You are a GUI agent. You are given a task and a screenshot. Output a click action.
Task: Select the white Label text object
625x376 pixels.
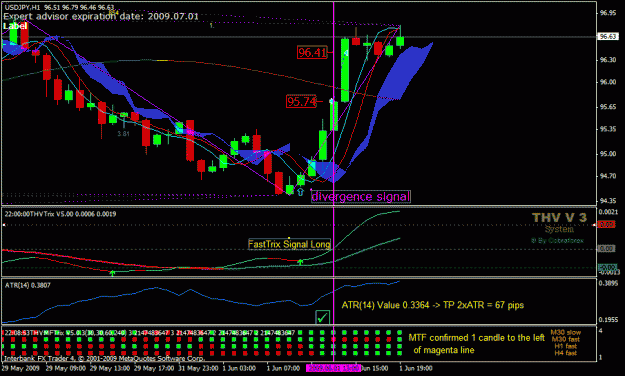(x=15, y=26)
